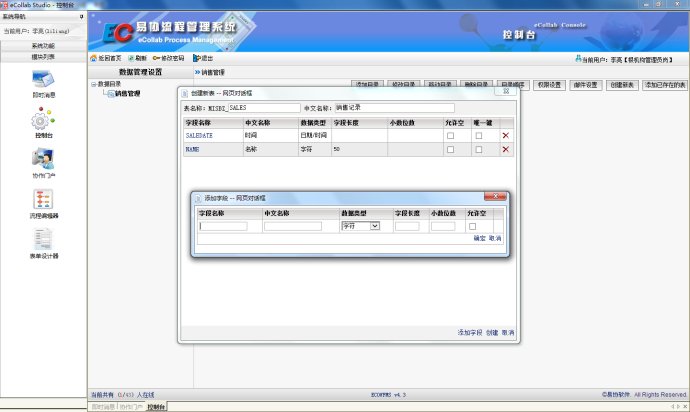Focus the 小数位数 input in 添加字段 dialog
This screenshot has width=690, height=412.
tap(443, 226)
